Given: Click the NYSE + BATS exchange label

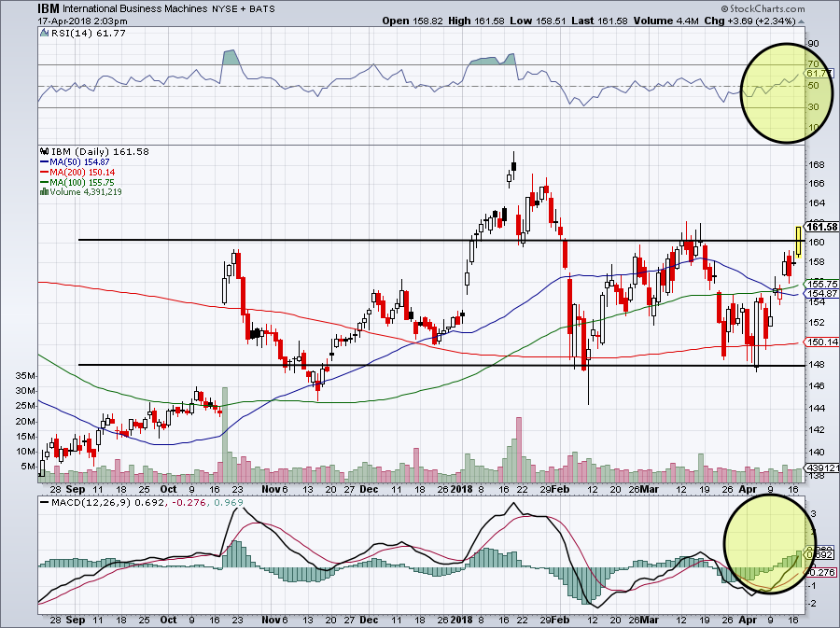Looking at the screenshot, I should tap(243, 9).
